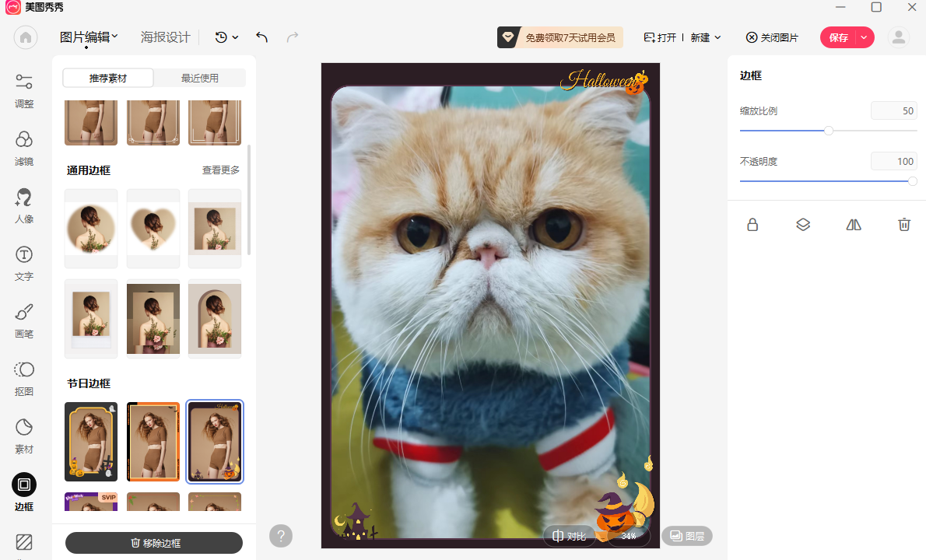Expand the 图片编辑 dropdown menu

[x=89, y=37]
